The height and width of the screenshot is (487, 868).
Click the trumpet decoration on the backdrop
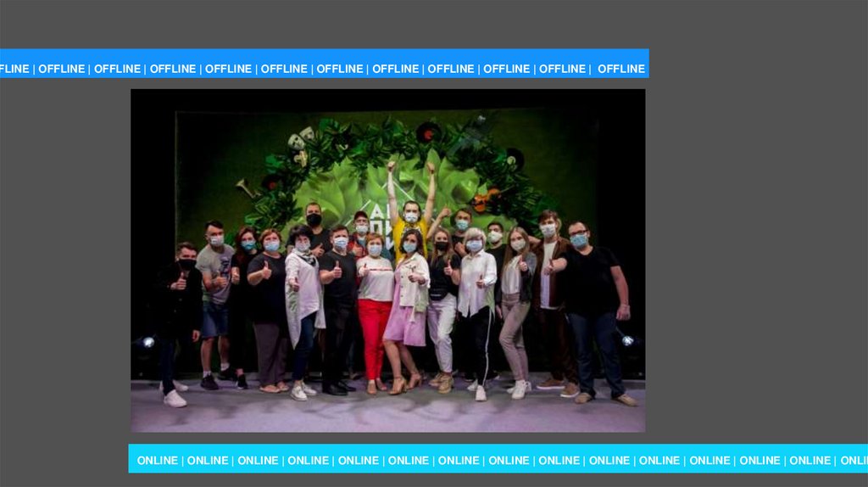tap(244, 188)
